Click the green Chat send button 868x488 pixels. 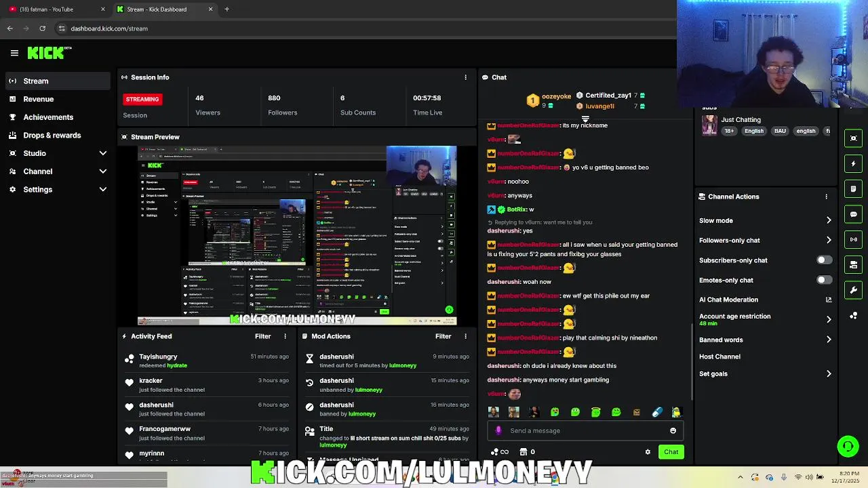click(x=671, y=452)
